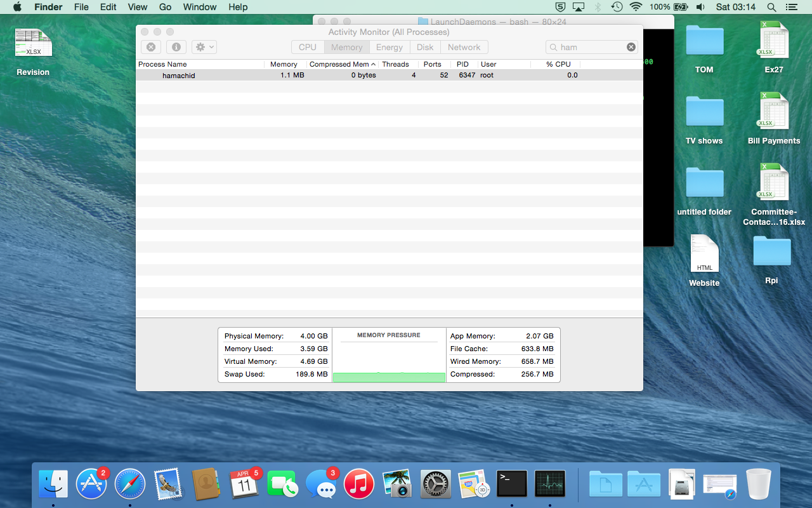Sort by Process Name column header
Viewport: 812px width, 508px height.
[x=200, y=64]
